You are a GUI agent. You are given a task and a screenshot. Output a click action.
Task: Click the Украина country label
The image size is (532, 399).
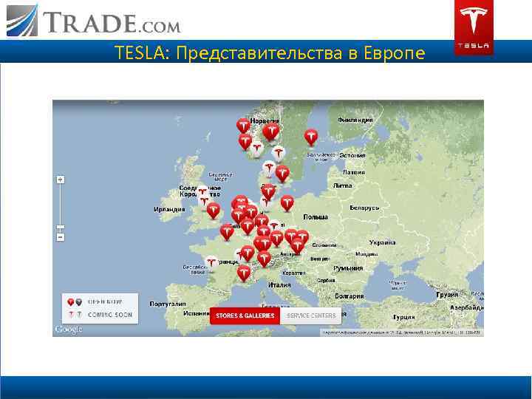[x=382, y=242]
